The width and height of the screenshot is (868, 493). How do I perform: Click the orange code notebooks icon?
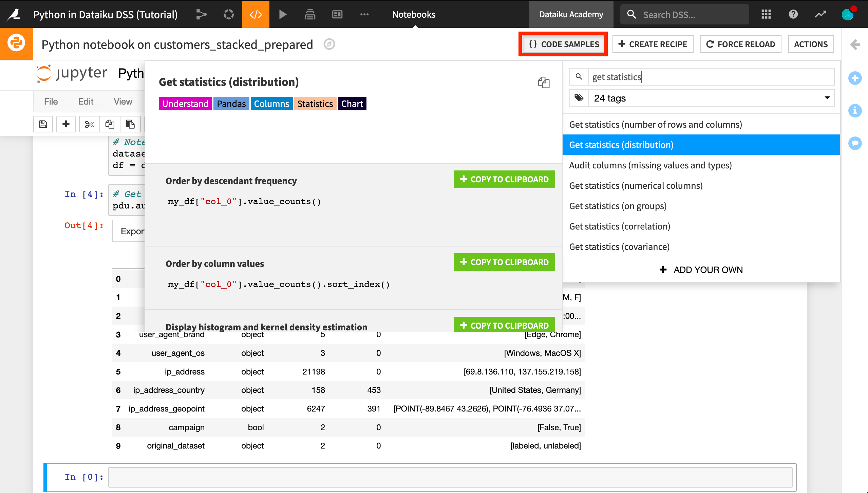pyautogui.click(x=256, y=14)
